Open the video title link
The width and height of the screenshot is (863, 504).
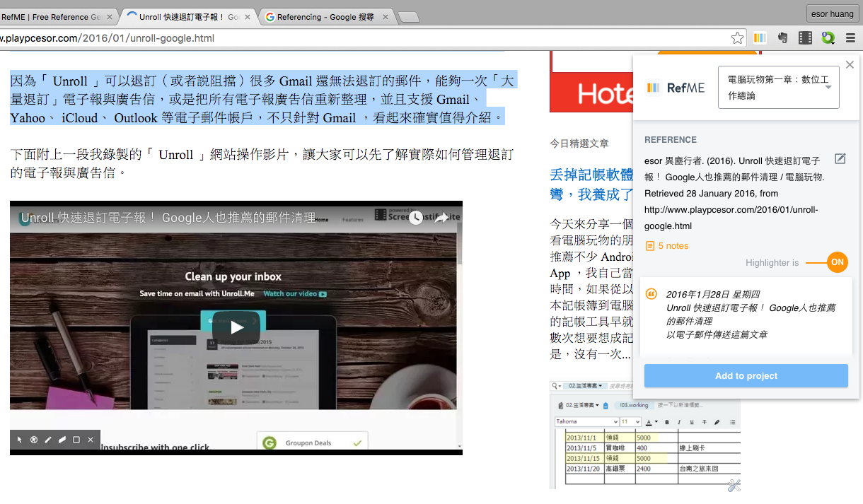pyautogui.click(x=168, y=218)
